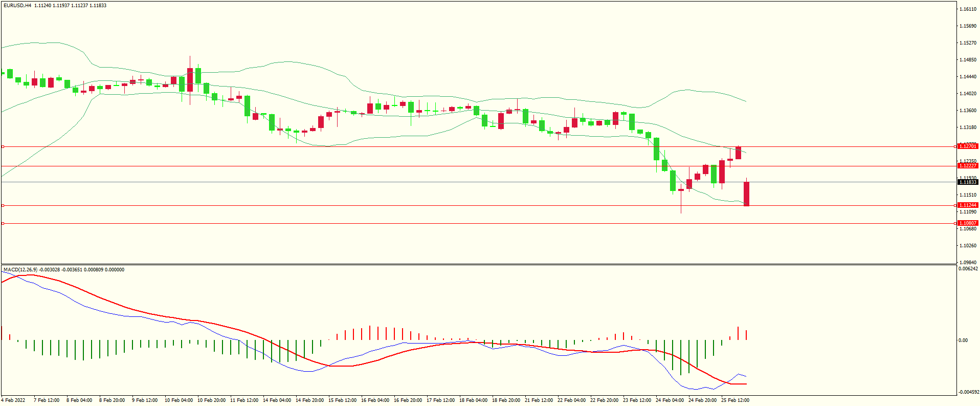Screen dimensions: 980x406
Task: Click the 1.13600 price axis label
Action: [968, 111]
